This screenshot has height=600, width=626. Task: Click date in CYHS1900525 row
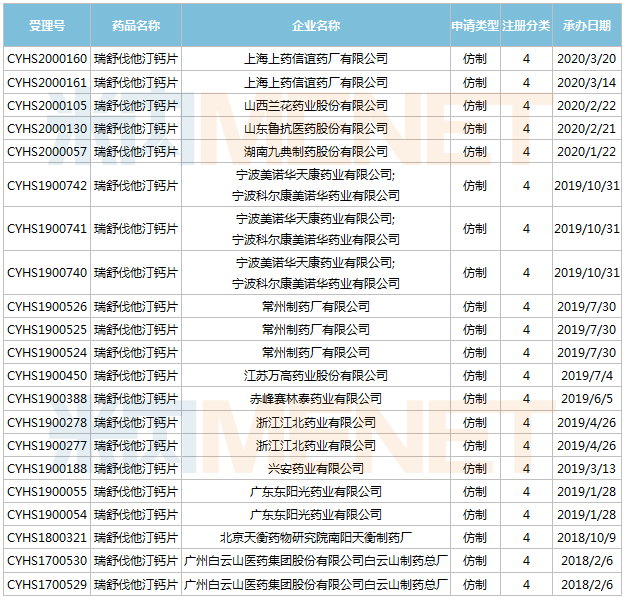tap(587, 329)
